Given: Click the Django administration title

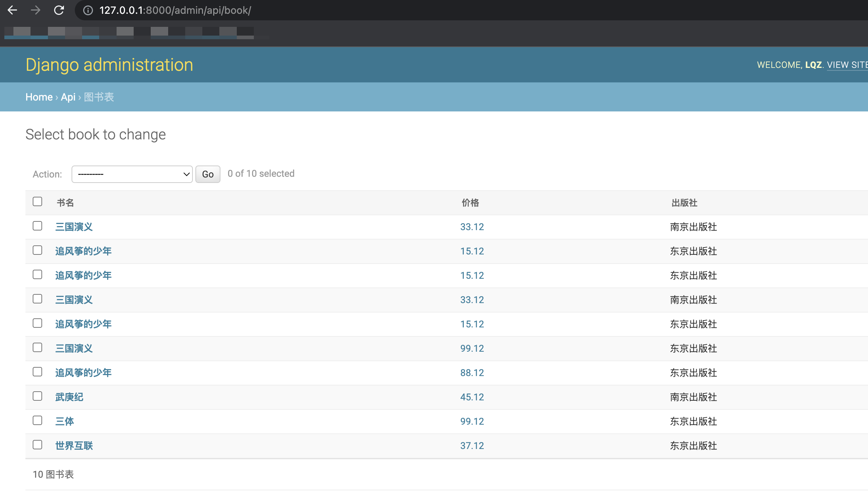Looking at the screenshot, I should (x=109, y=65).
